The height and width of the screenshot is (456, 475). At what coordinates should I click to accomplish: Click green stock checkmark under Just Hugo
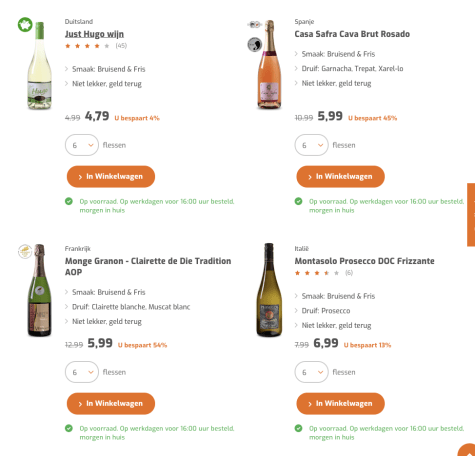point(69,201)
